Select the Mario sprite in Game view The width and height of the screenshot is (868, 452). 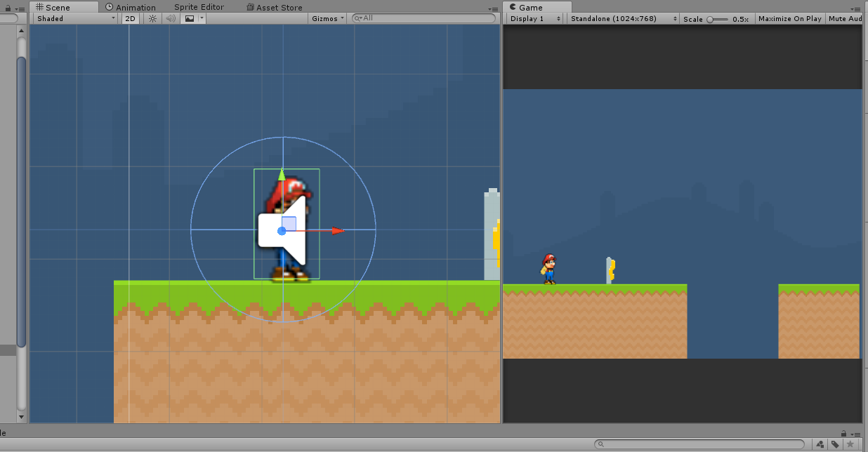548,269
